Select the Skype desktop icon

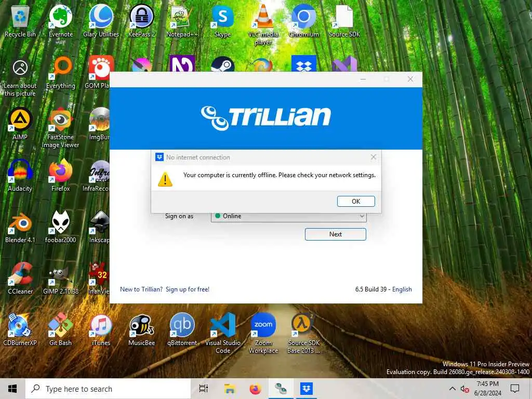pos(222,21)
